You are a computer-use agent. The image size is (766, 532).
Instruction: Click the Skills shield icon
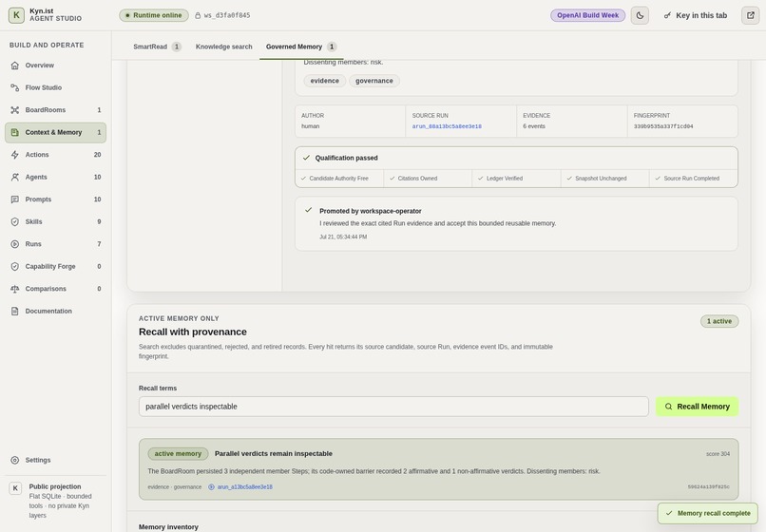click(x=14, y=221)
